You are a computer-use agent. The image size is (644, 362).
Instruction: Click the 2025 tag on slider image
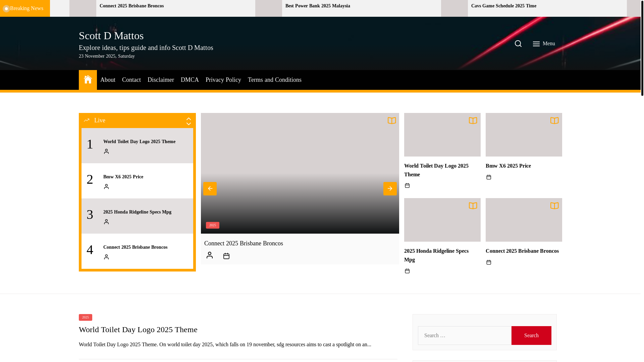pos(213,225)
